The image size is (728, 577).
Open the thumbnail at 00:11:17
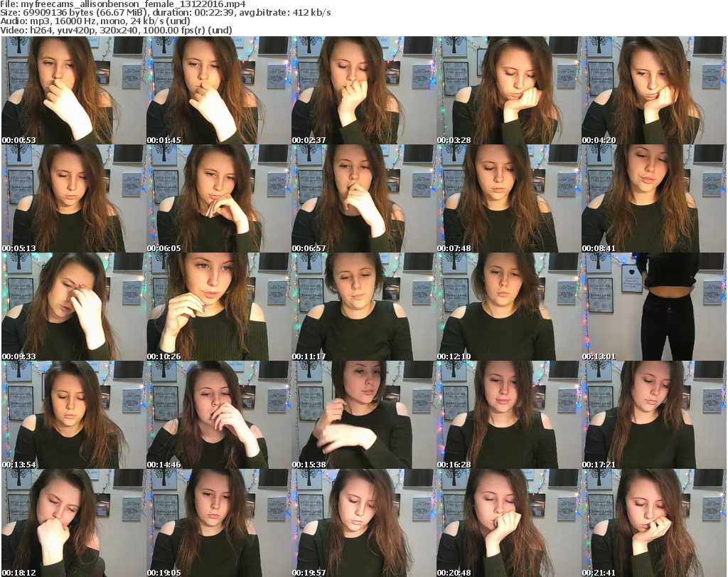[x=363, y=307]
